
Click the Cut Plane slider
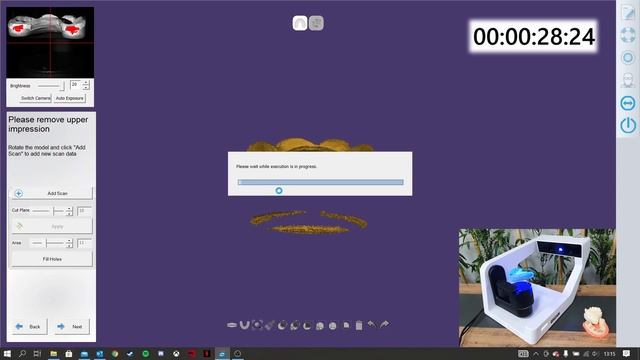click(49, 211)
